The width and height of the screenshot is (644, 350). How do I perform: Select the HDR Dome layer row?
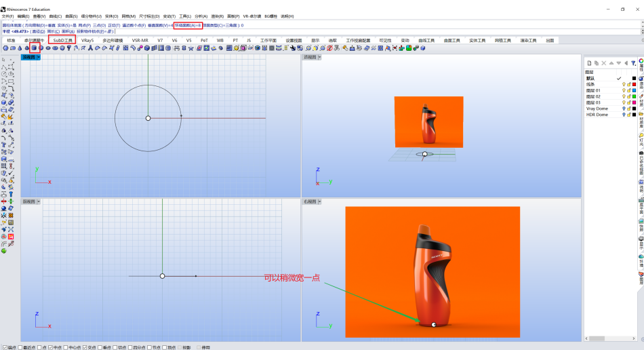tap(610, 115)
